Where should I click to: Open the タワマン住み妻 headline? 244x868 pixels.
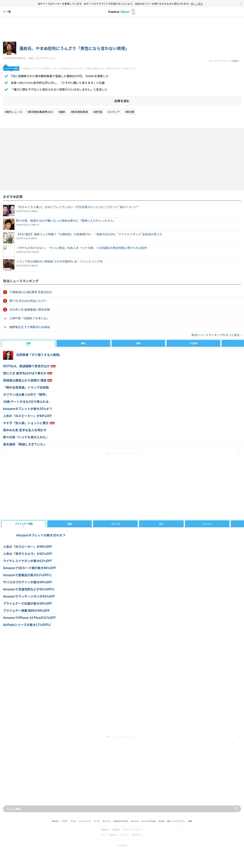click(25, 395)
